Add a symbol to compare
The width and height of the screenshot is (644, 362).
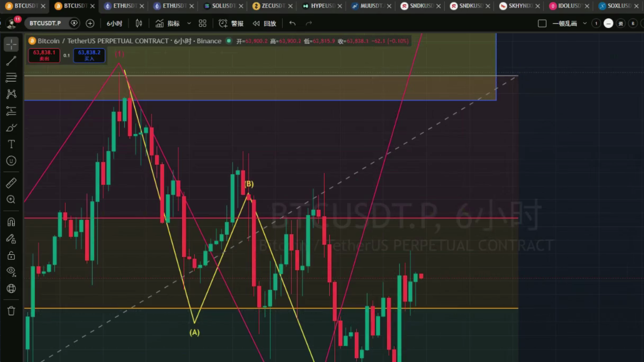pos(90,23)
